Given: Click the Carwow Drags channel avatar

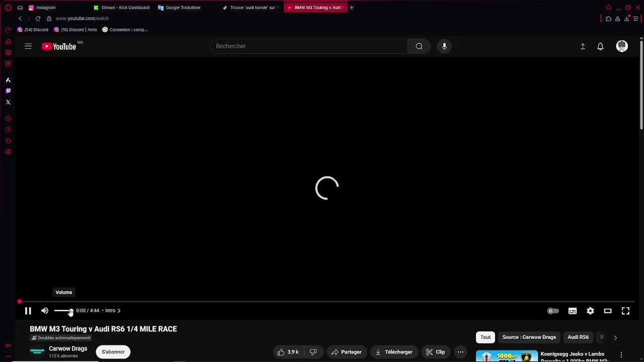Looking at the screenshot, I should 37,351.
